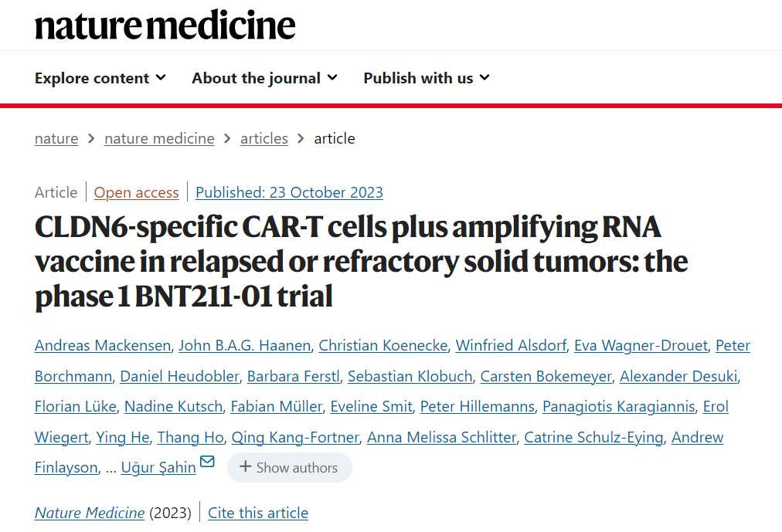Click the envelope icon beside Uğur Şahin
This screenshot has width=782, height=532.
pos(207,463)
